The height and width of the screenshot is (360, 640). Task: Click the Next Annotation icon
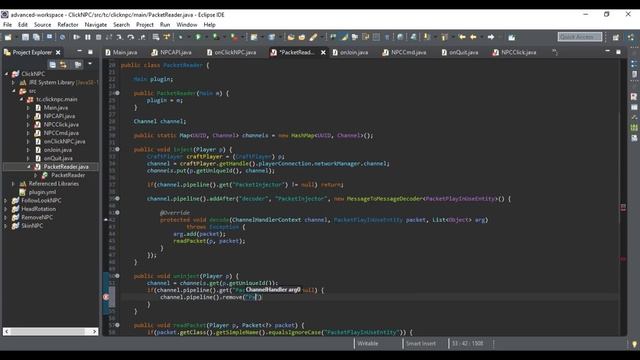click(427, 37)
